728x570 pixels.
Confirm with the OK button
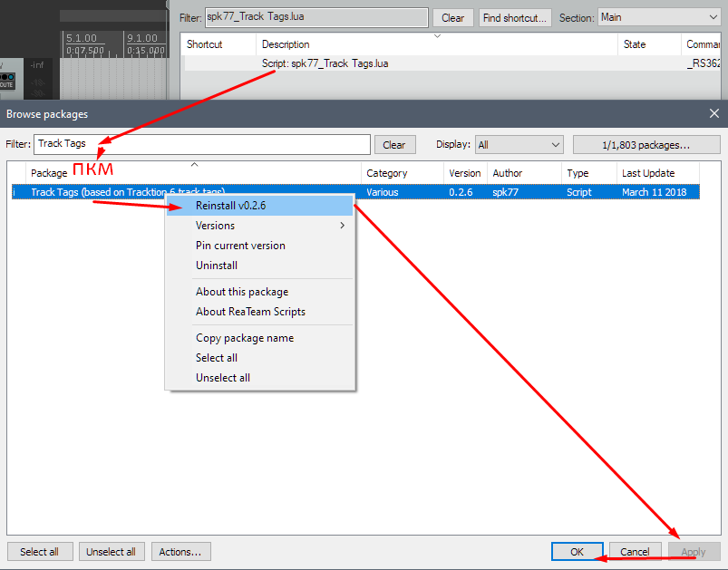pos(578,552)
